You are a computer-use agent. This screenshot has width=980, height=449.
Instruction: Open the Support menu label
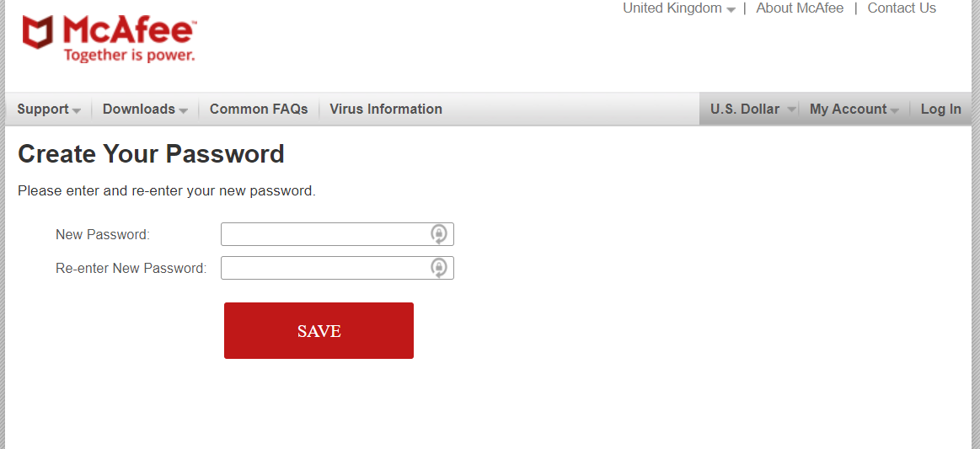click(42, 109)
